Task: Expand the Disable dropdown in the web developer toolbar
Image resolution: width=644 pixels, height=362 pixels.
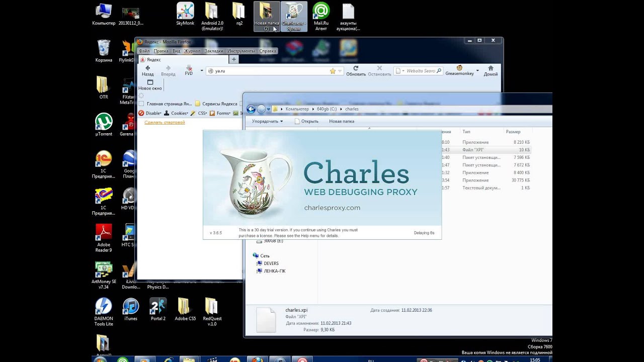Action: pyautogui.click(x=150, y=113)
